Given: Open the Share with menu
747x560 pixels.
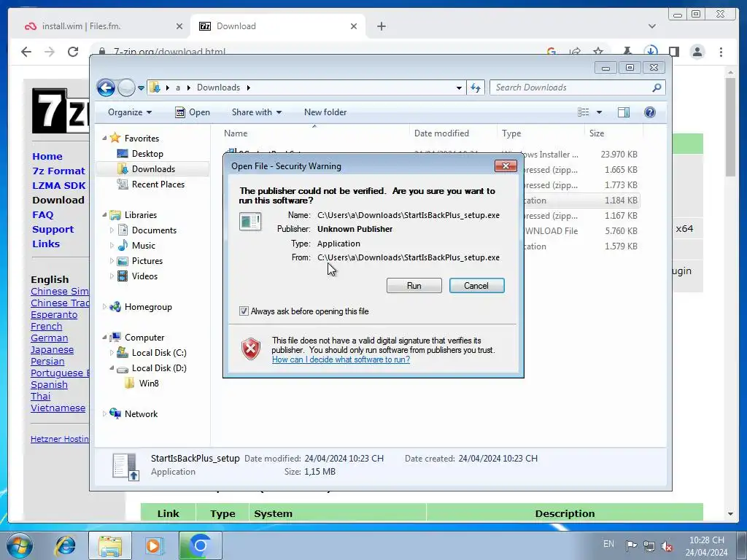Looking at the screenshot, I should coord(256,112).
